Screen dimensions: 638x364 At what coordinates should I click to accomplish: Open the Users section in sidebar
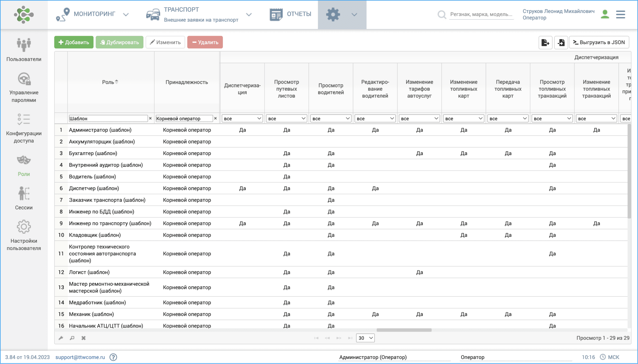click(24, 50)
